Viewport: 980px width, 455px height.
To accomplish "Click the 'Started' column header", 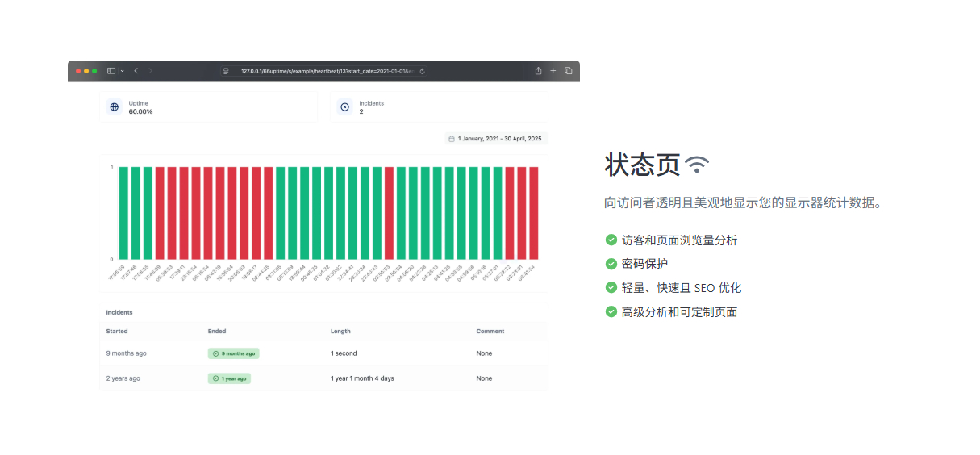I will tap(117, 331).
